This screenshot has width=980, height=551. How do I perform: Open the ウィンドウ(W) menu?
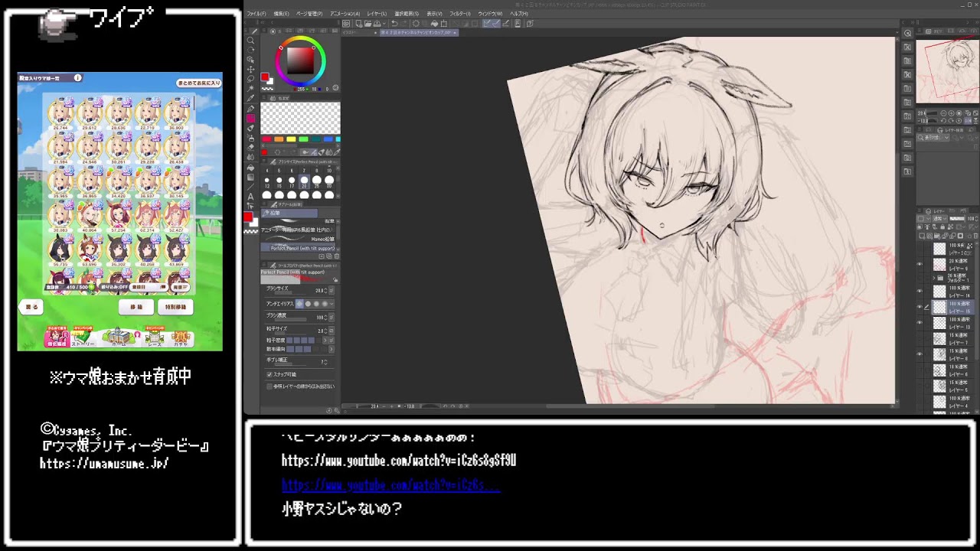(x=490, y=14)
